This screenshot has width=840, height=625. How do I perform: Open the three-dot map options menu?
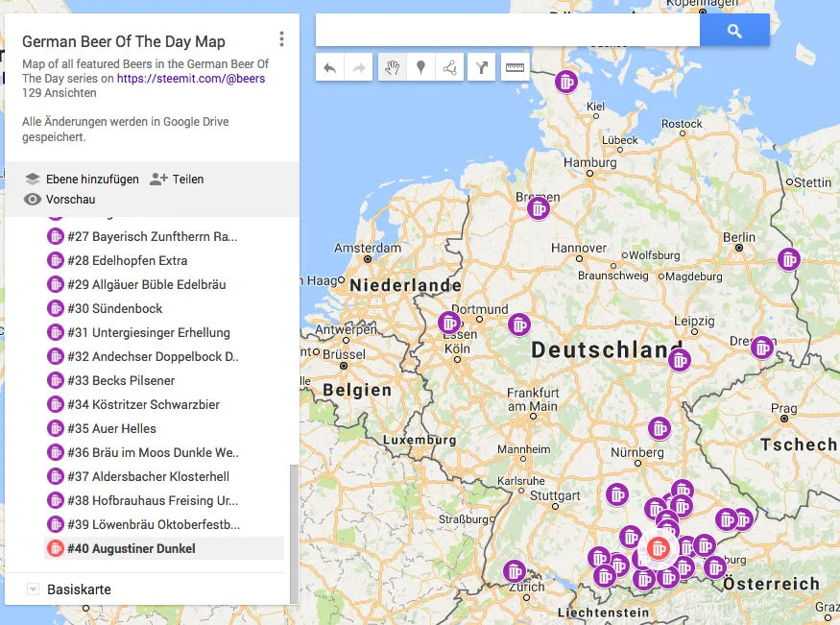[x=282, y=39]
